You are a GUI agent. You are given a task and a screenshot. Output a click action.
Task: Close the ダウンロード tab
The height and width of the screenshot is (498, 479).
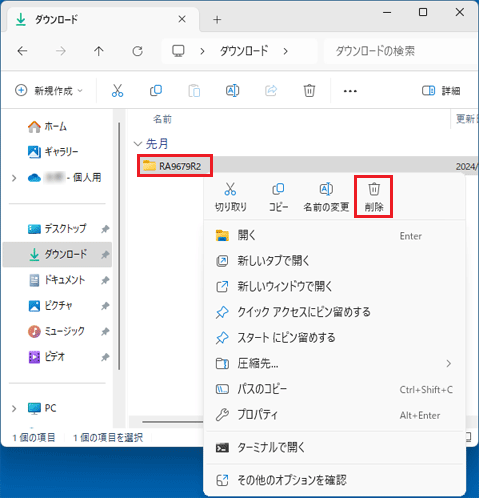point(182,19)
